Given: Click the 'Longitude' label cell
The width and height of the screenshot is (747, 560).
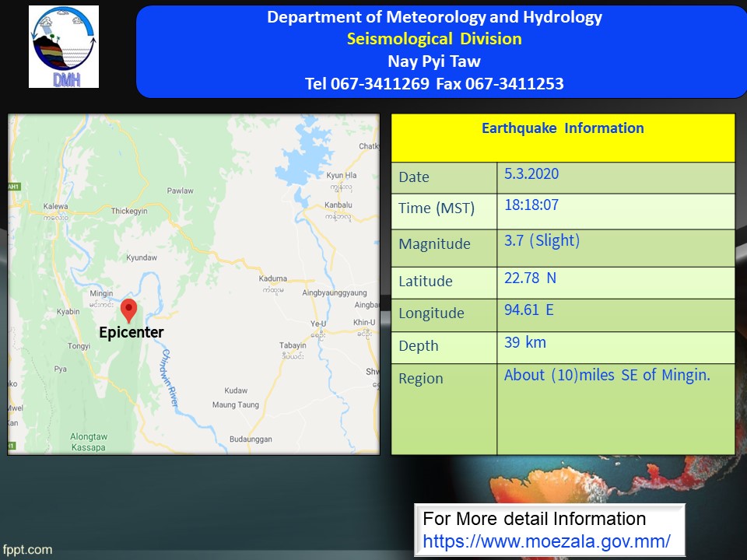Looking at the screenshot, I should [x=444, y=315].
